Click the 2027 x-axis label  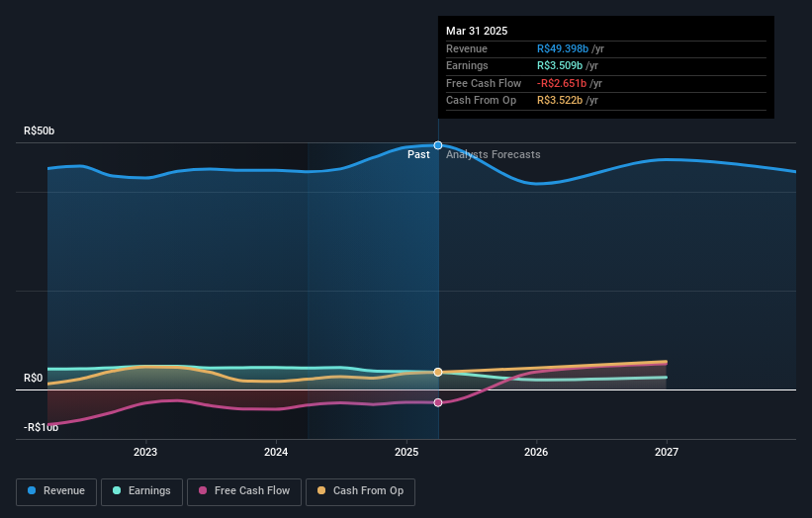click(x=667, y=452)
